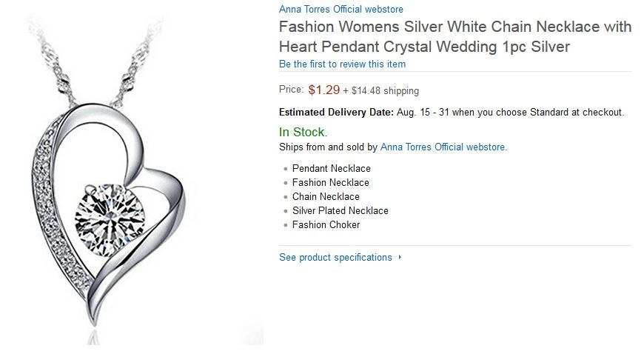Click the 'Price:' label
644x354 pixels.
291,90
